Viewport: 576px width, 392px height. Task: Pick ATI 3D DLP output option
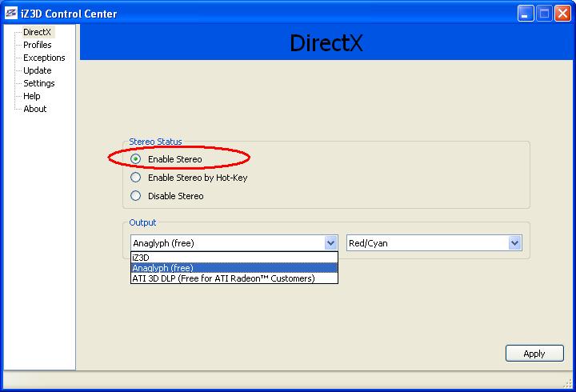point(234,278)
